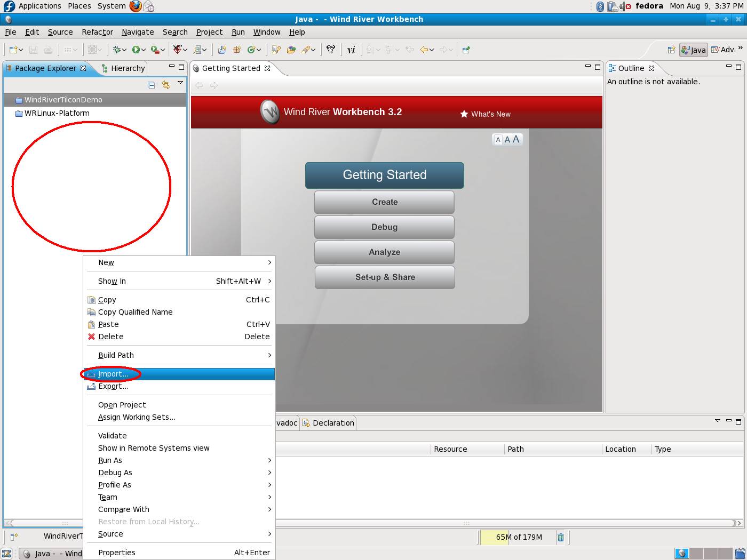Viewport: 747px width, 560px height.
Task: Click the Firefox launcher in top panel
Action: [136, 6]
